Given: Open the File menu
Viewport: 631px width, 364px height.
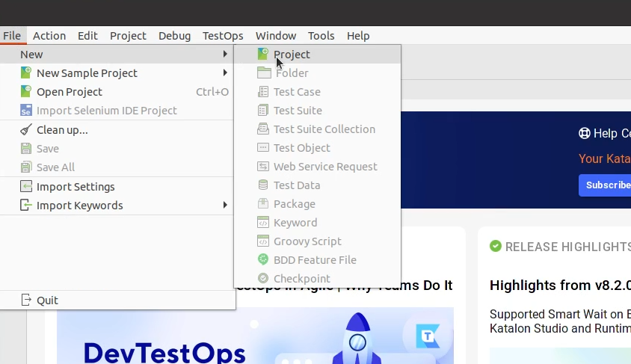Looking at the screenshot, I should tap(12, 36).
